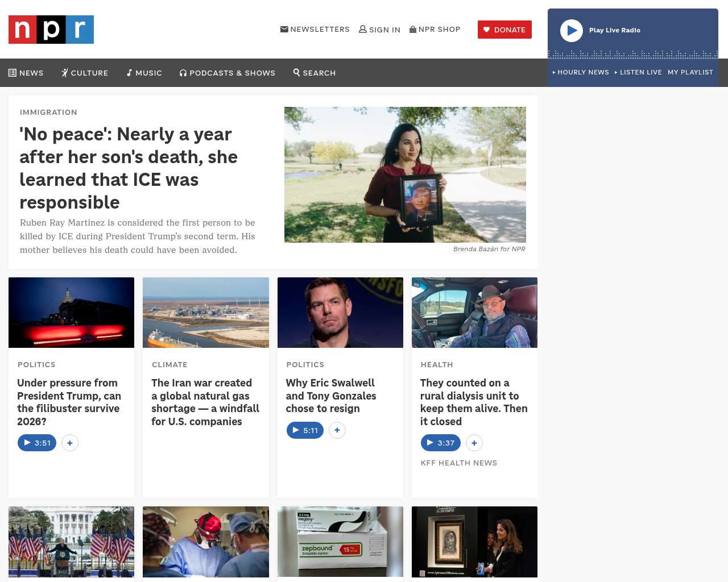The image size is (728, 582).
Task: Open the Immigration category link
Action: pyautogui.click(x=48, y=112)
